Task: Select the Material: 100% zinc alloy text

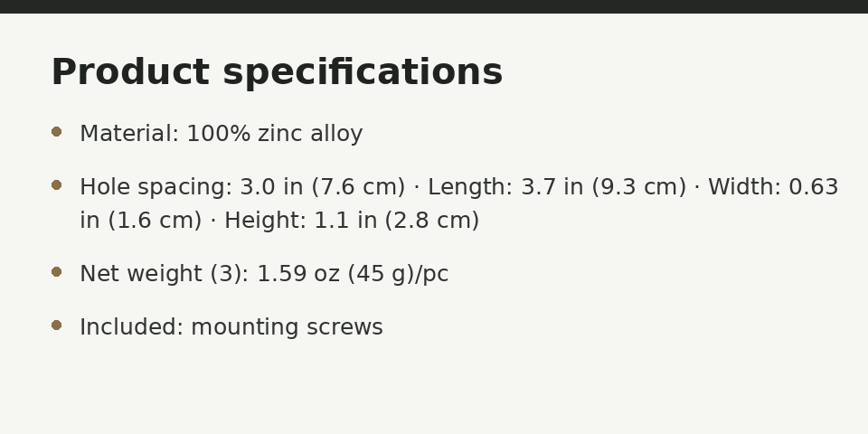Action: point(222,134)
